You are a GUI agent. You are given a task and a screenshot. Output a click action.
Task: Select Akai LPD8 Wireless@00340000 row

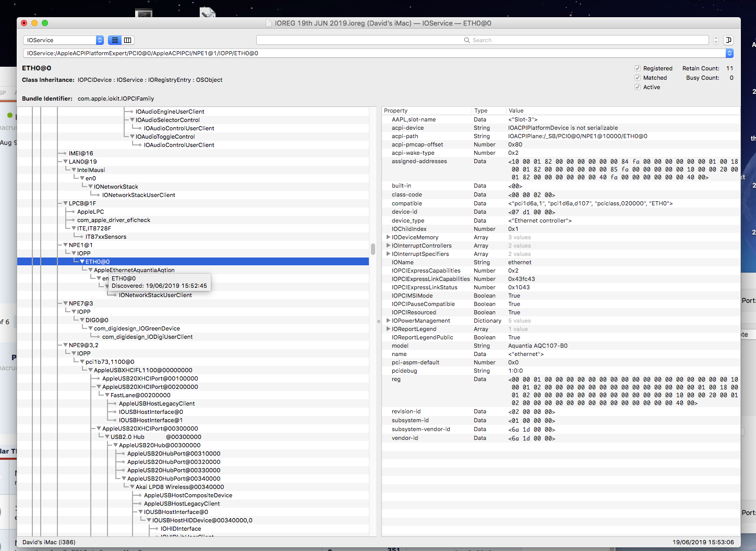(180, 487)
